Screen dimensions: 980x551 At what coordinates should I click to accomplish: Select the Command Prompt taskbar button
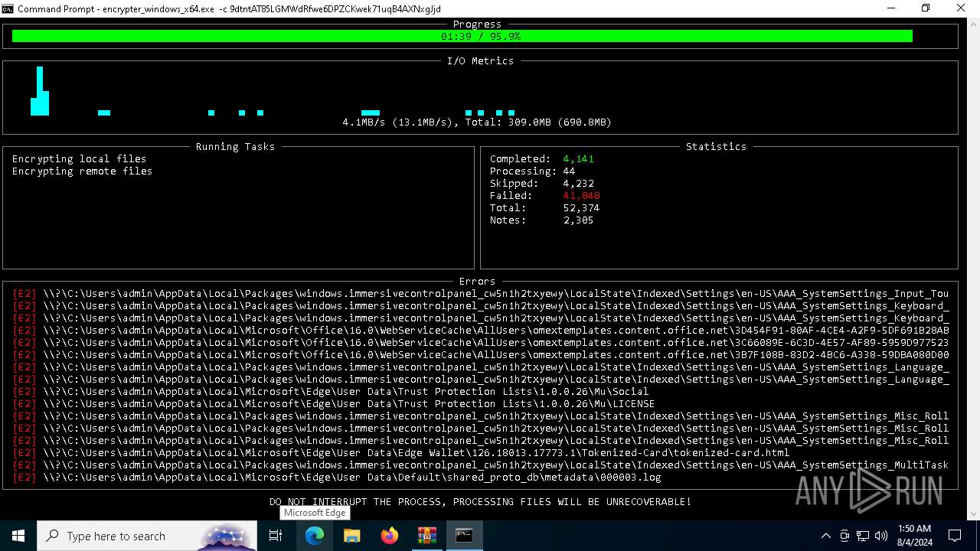tap(464, 536)
